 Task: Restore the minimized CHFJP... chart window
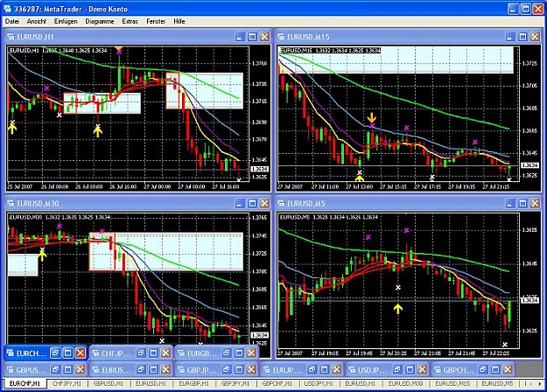141,353
